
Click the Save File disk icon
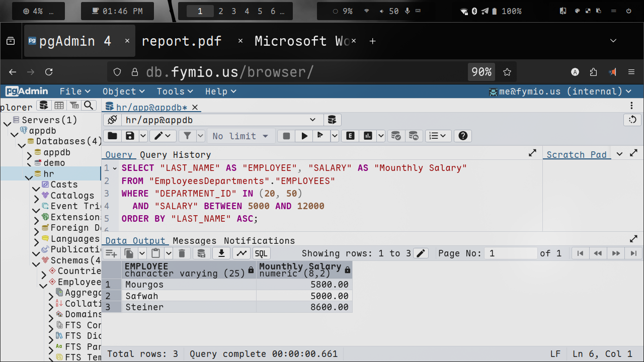click(x=130, y=136)
